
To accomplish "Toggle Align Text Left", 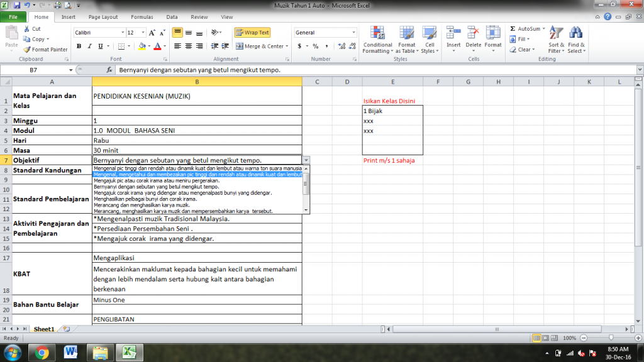I will tap(177, 47).
